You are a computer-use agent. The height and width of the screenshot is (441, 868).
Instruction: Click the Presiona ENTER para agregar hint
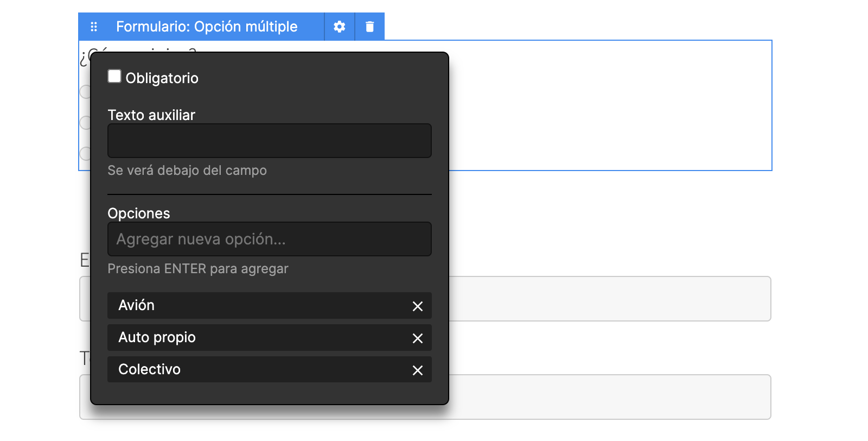[x=198, y=269]
